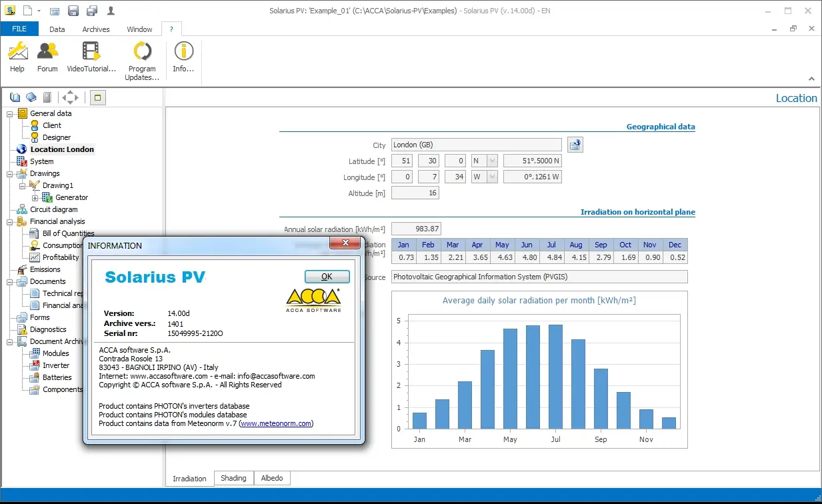
Task: Open the latitude N hemisphere dropdown
Action: click(x=492, y=161)
